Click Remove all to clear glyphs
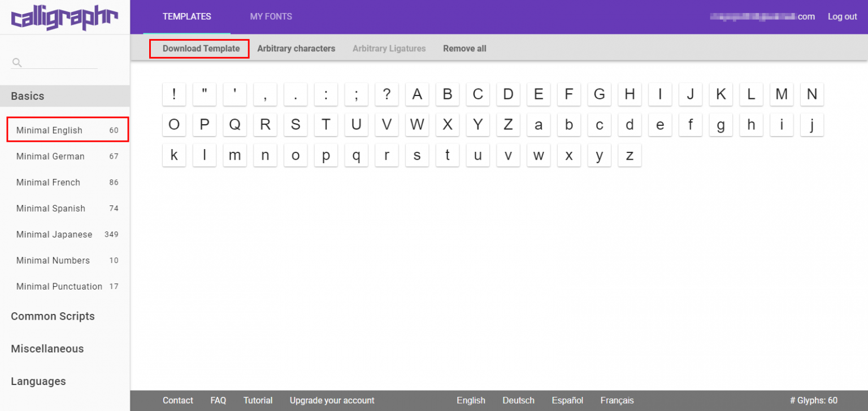 464,49
